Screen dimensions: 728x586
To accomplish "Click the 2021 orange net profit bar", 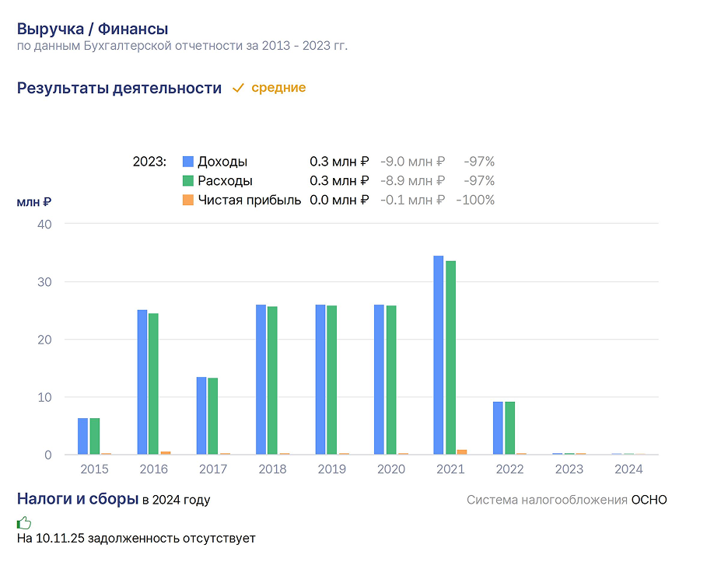I will pyautogui.click(x=462, y=452).
